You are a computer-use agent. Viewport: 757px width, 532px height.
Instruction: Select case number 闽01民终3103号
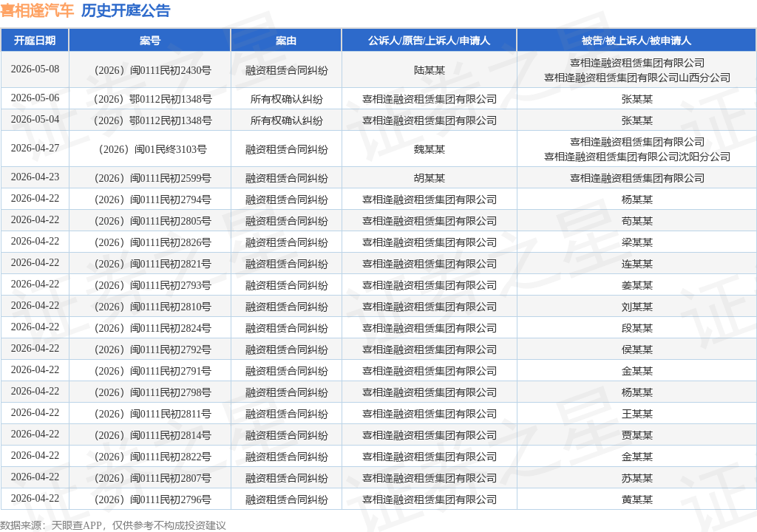point(171,150)
